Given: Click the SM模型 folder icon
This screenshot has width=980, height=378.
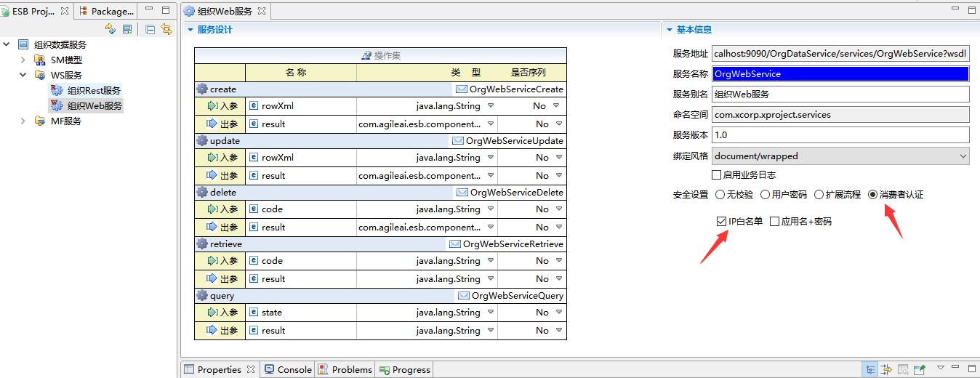Looking at the screenshot, I should click(x=40, y=60).
